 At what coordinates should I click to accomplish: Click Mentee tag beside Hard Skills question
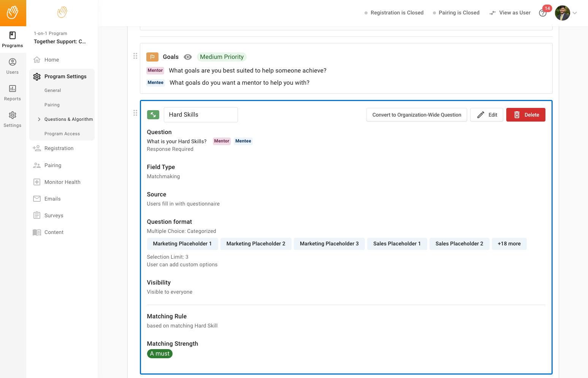coord(243,141)
